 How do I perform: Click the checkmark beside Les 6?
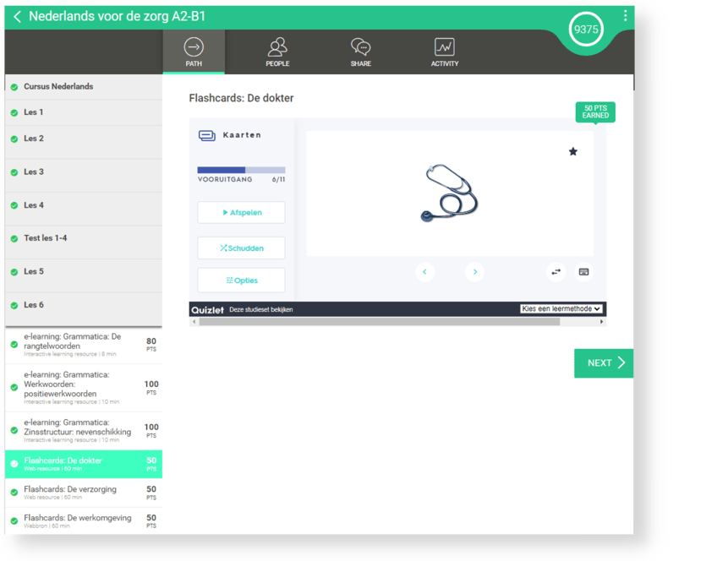click(x=14, y=306)
